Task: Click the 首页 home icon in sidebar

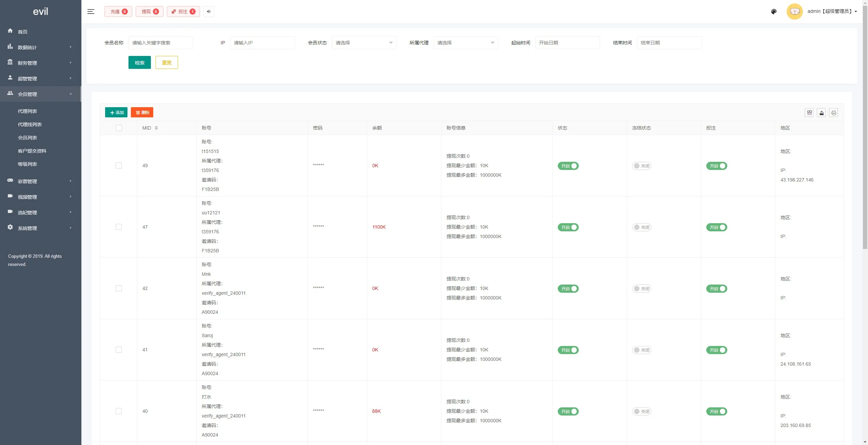Action: [x=10, y=31]
